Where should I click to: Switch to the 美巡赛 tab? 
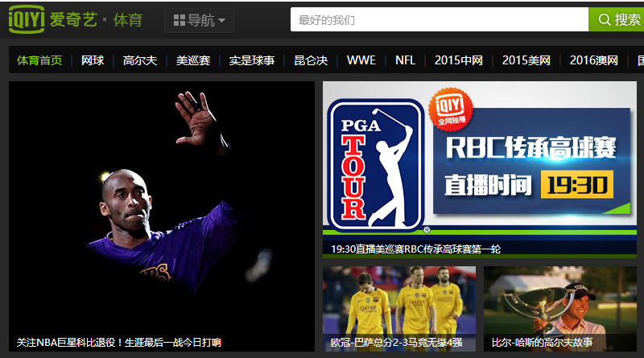click(x=193, y=60)
